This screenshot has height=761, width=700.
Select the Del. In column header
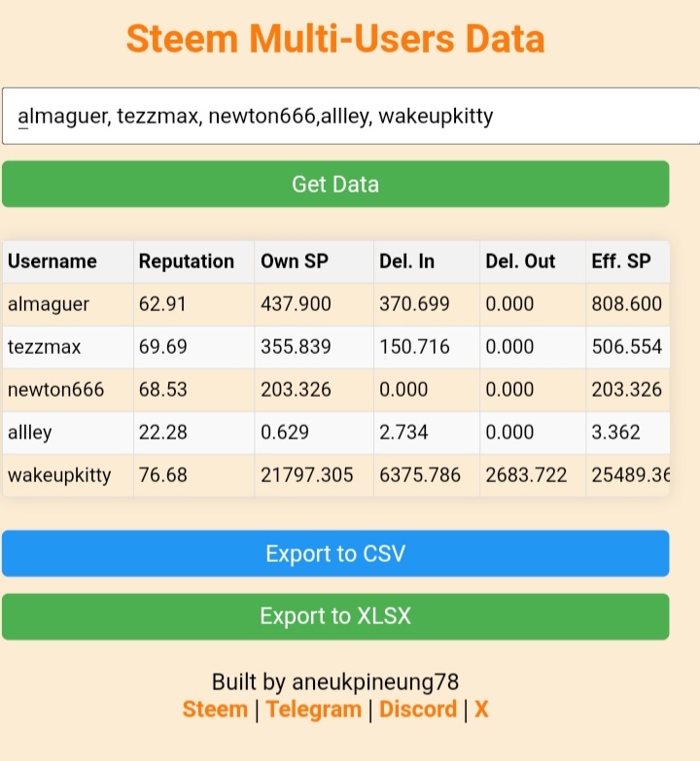[427, 261]
